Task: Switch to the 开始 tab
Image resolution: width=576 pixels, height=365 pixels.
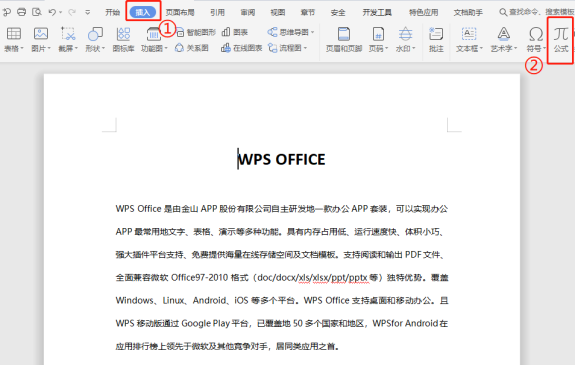Action: coord(112,12)
